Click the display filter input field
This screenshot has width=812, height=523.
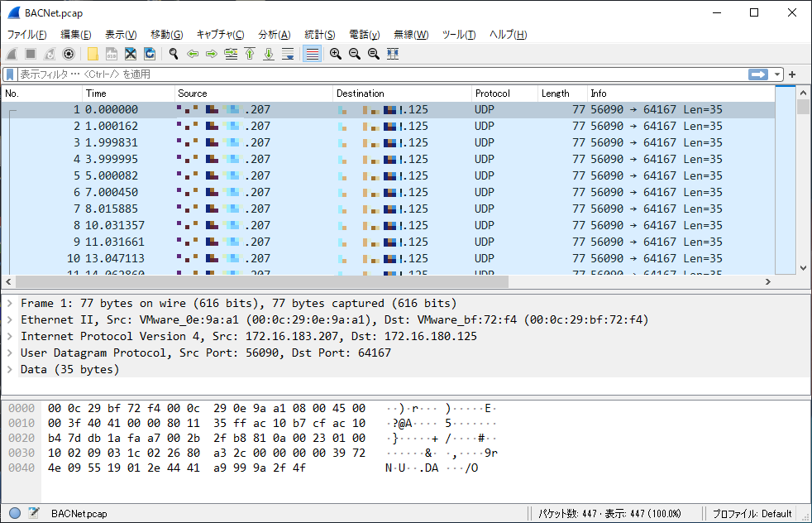[382, 74]
